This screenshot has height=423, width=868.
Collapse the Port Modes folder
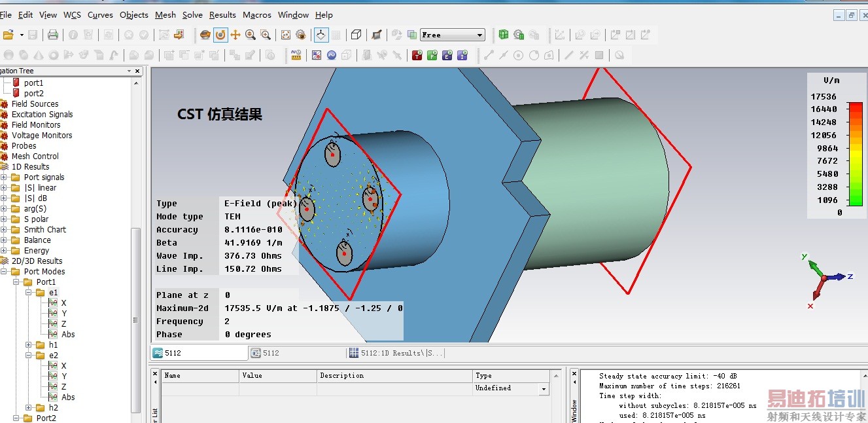4,272
